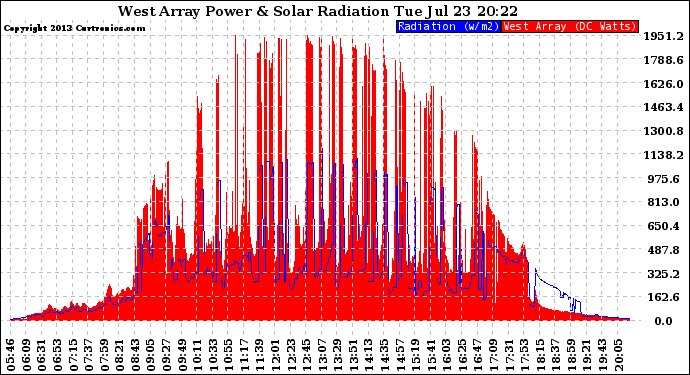Click the 12:45 time label
The width and height of the screenshot is (690, 375).
coord(306,355)
